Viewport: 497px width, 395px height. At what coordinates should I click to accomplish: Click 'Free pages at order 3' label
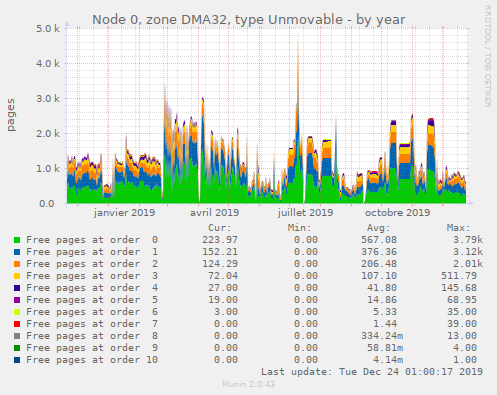coord(92,276)
